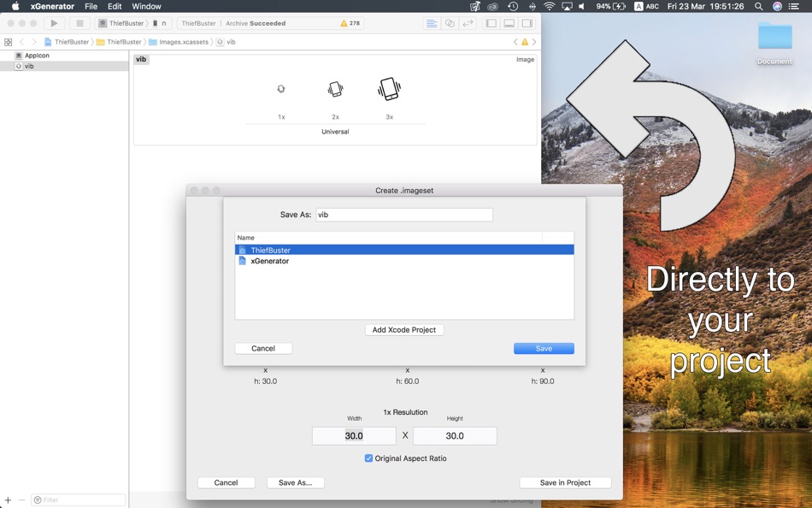Click the blue Save button
The width and height of the screenshot is (812, 508).
tap(544, 348)
